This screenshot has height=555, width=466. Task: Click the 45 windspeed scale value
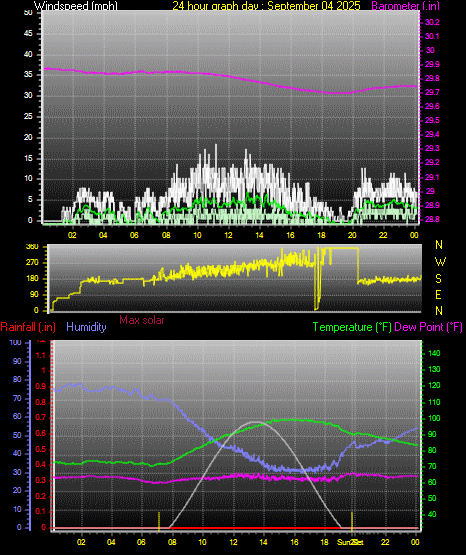28,34
